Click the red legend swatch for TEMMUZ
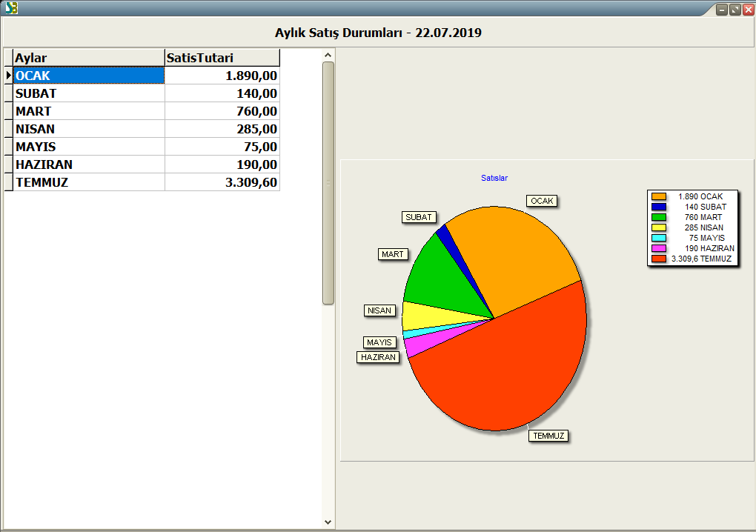 [659, 259]
